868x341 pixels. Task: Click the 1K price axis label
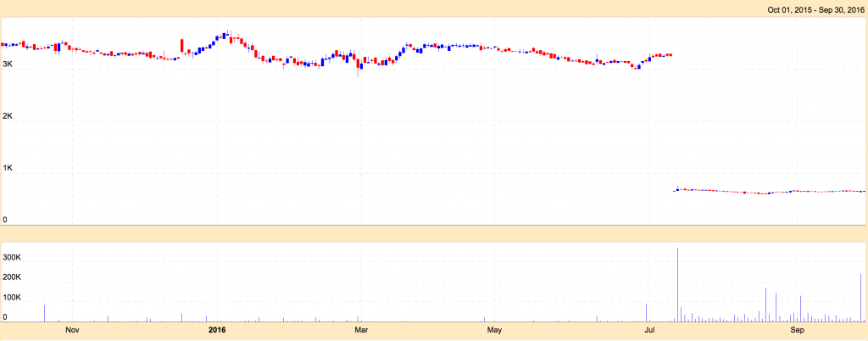click(x=8, y=169)
